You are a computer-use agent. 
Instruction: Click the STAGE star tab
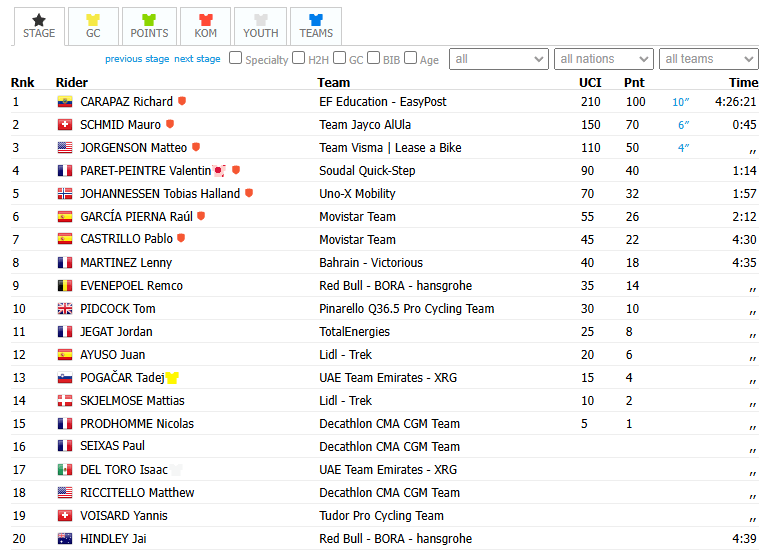tap(39, 27)
